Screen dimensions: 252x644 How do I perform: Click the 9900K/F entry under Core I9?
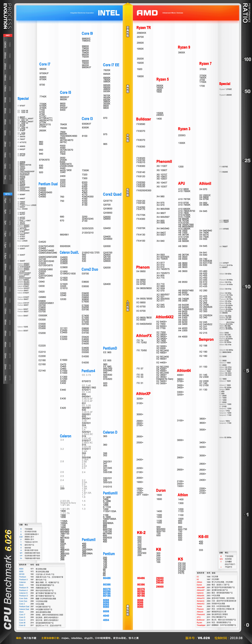pos(86,67)
